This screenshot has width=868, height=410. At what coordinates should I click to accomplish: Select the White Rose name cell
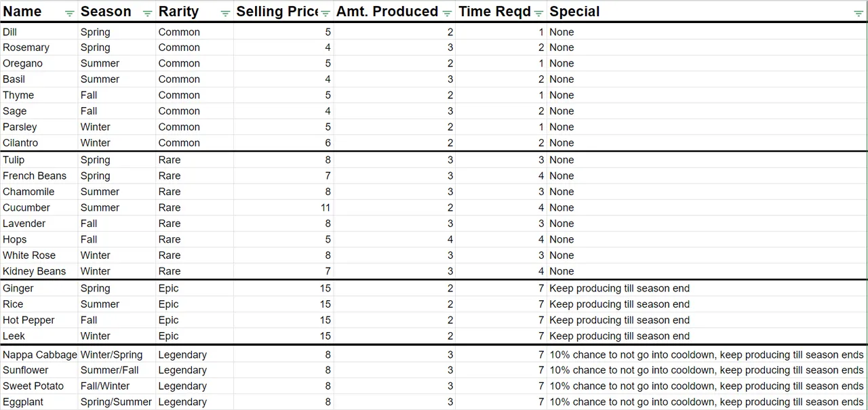pos(39,255)
